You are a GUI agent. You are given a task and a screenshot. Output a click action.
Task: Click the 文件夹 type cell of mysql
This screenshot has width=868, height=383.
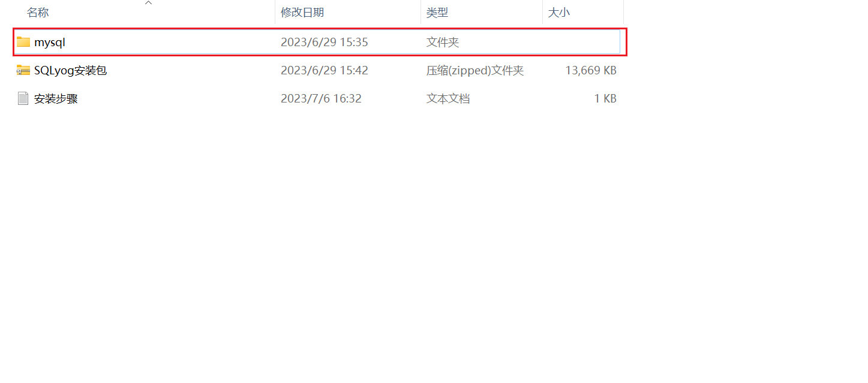coord(443,42)
